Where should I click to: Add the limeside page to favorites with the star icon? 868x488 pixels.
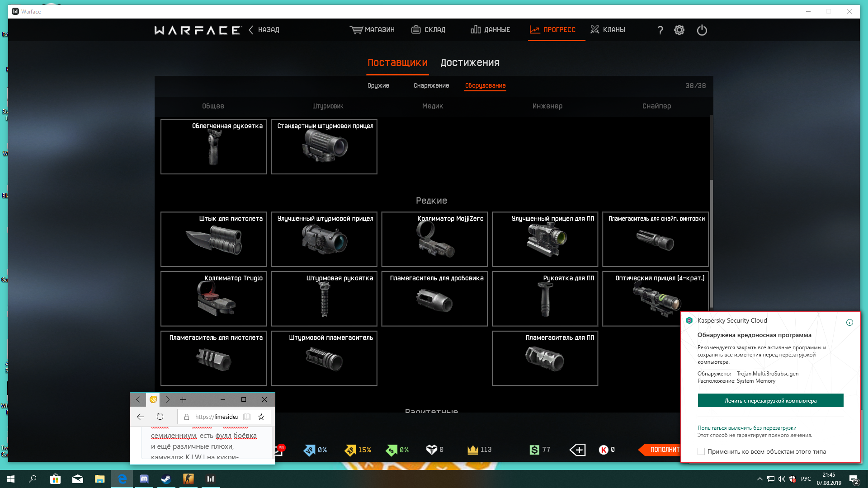(261, 417)
